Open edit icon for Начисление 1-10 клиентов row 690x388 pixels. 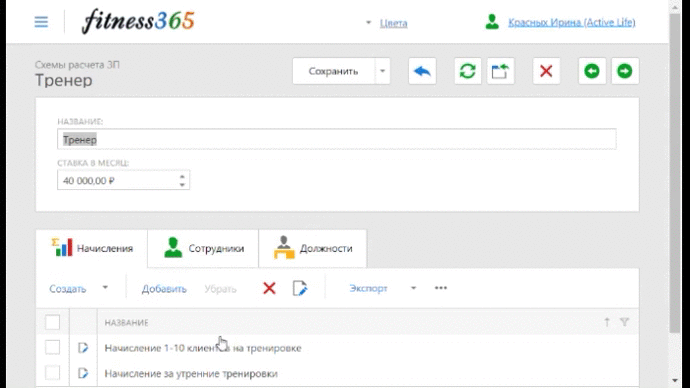[x=83, y=348]
